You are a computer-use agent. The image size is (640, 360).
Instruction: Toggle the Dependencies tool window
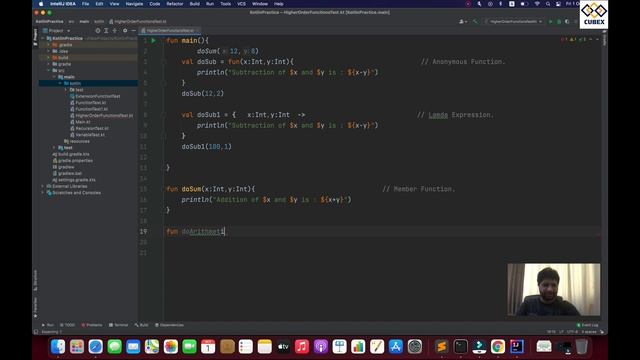(169, 325)
